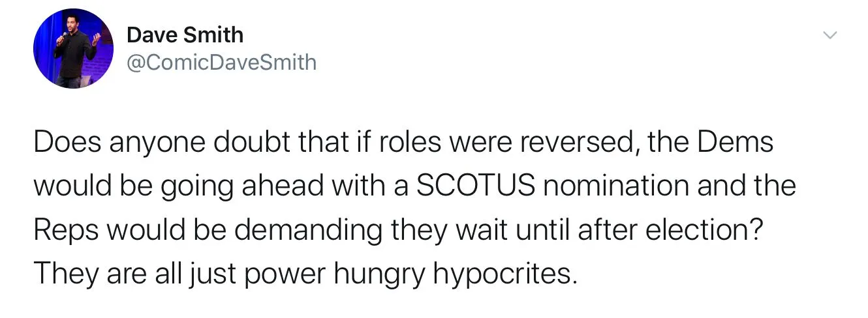Click the word reversed in the tweet
Viewport: 868px width, 318px height.
(572, 143)
